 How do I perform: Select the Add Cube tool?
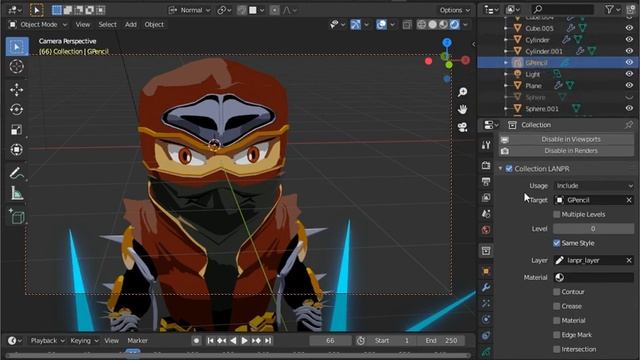(17, 216)
